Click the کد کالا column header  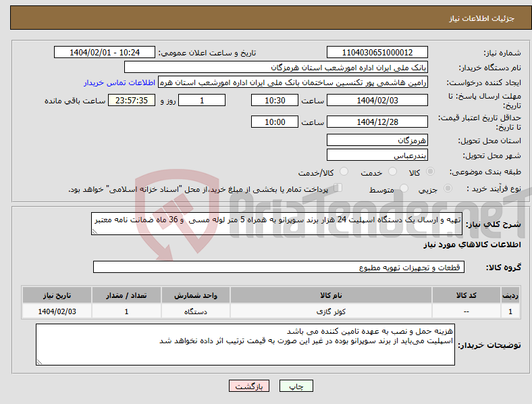coord(467,295)
